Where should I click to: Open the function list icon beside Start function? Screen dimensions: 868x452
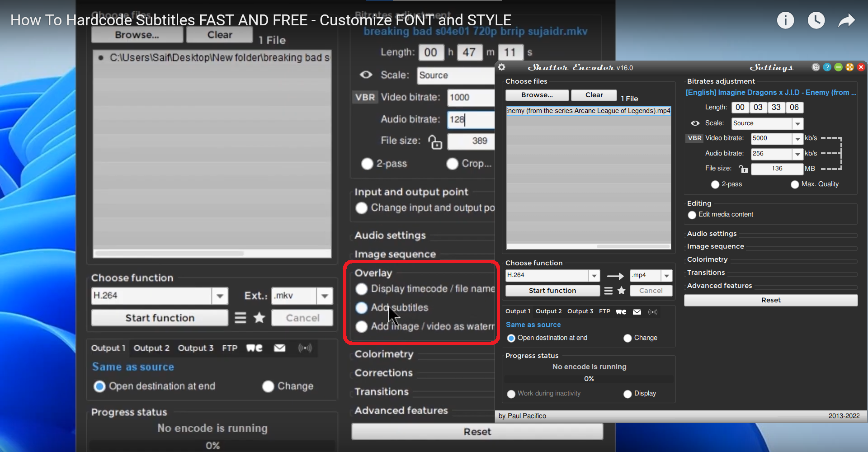(608, 291)
